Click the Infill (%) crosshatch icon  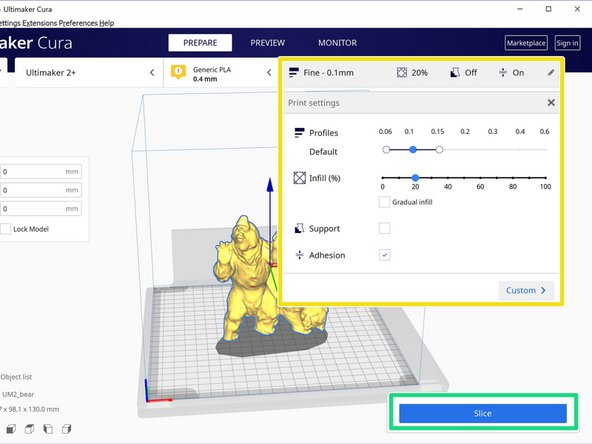tap(299, 178)
